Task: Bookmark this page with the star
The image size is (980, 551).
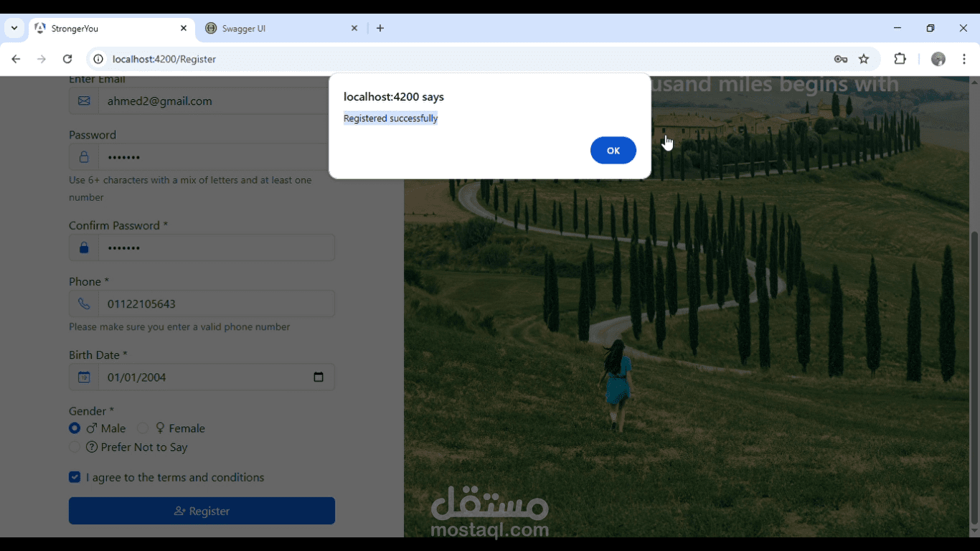Action: pos(864,59)
